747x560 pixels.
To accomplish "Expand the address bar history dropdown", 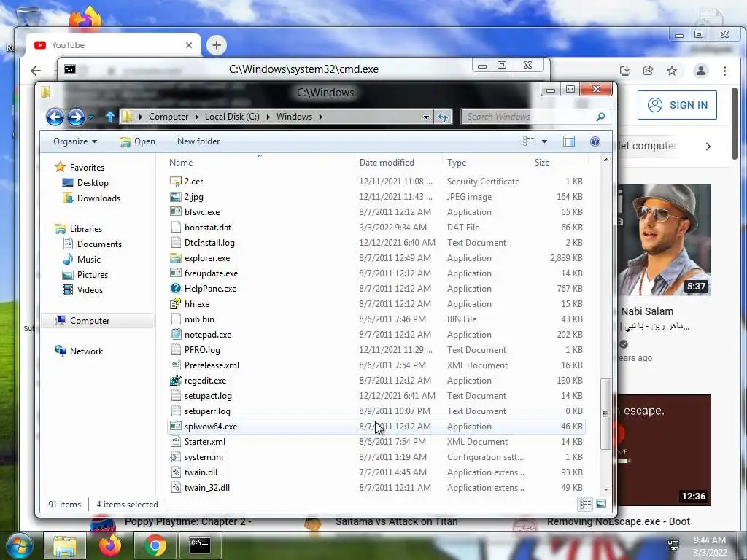I will (426, 117).
